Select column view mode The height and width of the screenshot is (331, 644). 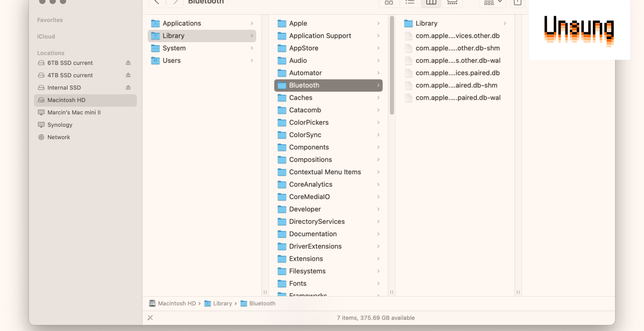[x=431, y=3]
